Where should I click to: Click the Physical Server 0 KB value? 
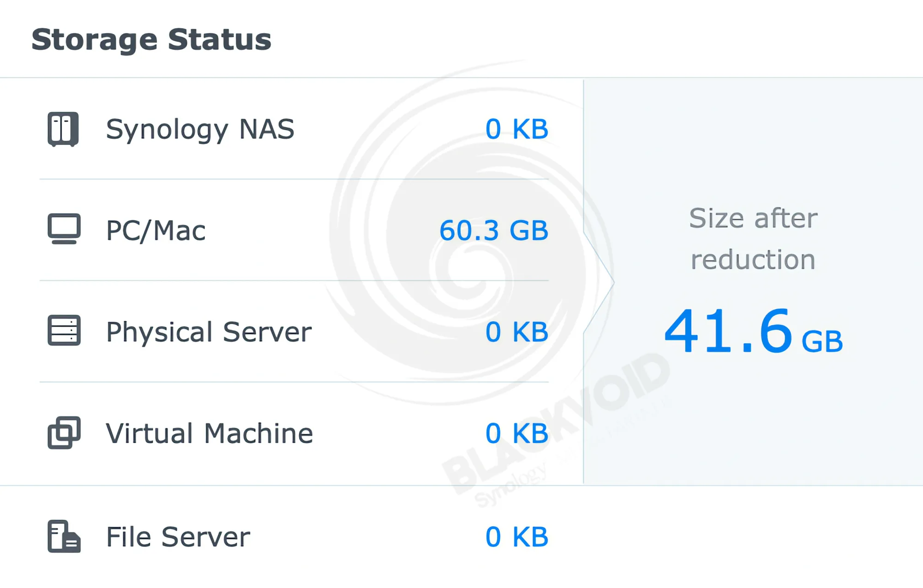coord(517,332)
